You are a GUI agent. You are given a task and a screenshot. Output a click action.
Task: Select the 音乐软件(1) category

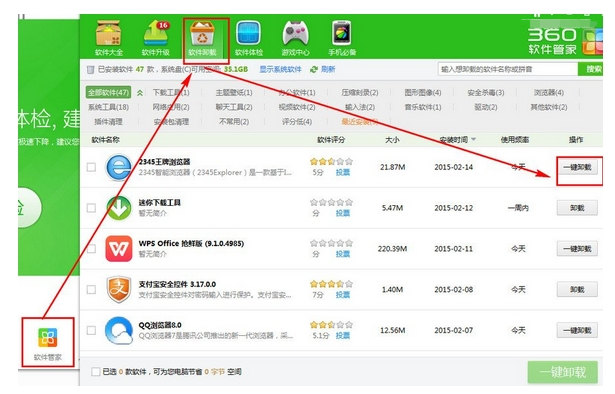tap(423, 107)
